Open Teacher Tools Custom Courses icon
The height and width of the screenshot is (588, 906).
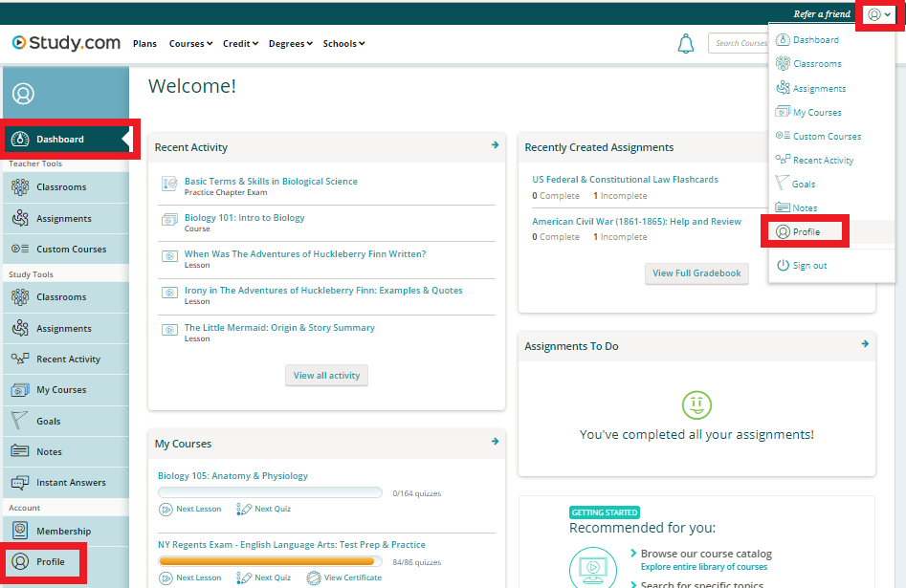coord(19,250)
